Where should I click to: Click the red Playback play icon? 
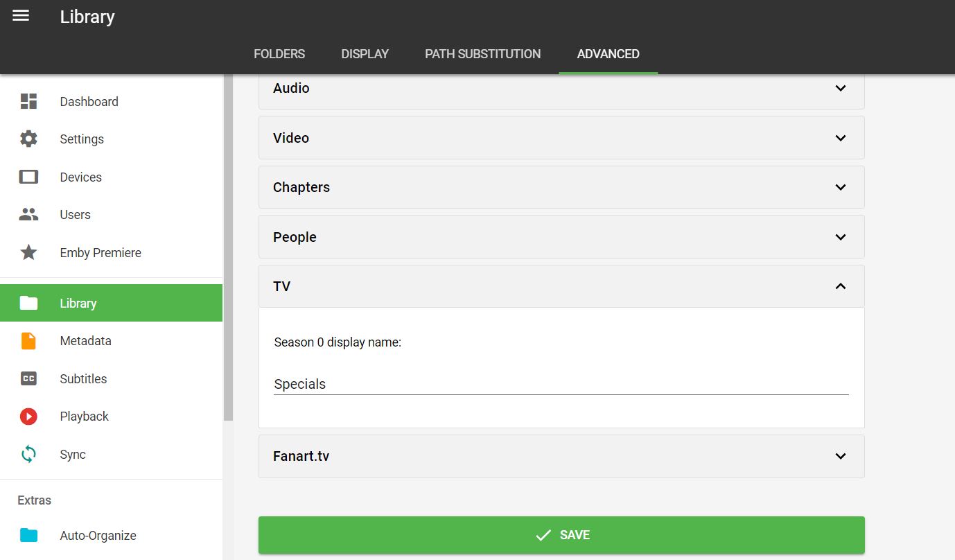tap(28, 416)
